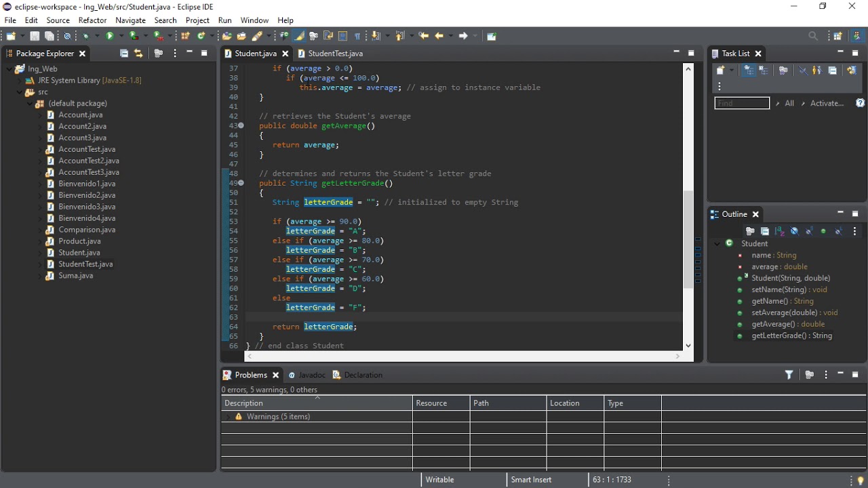Screen dimensions: 868x488
Task: Click the Sort alphabetically icon in Outline
Action: tap(779, 231)
